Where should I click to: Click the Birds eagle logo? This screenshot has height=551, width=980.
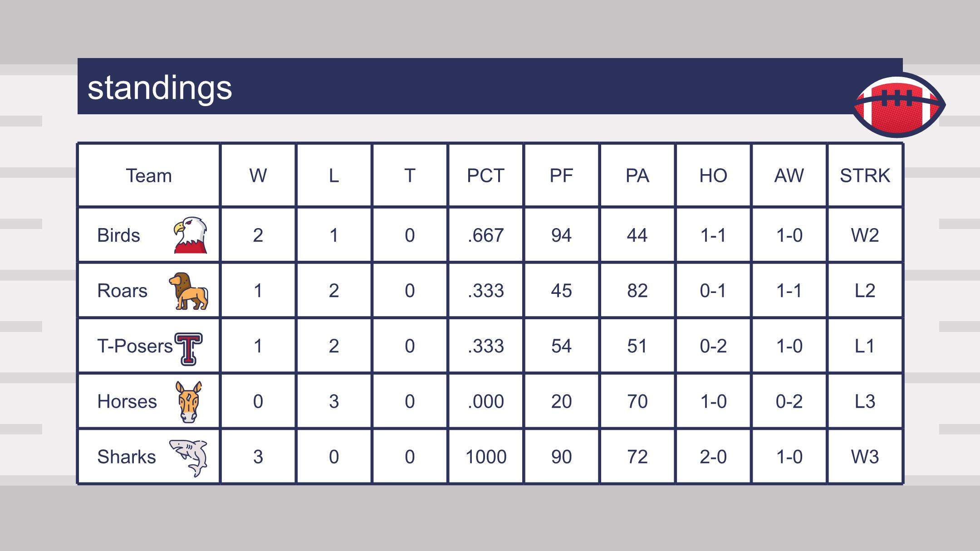(190, 235)
